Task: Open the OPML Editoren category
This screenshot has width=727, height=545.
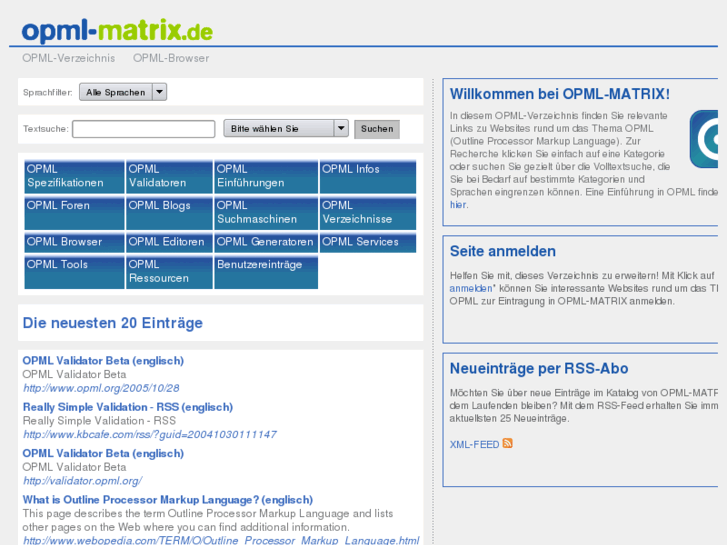Action: point(169,243)
